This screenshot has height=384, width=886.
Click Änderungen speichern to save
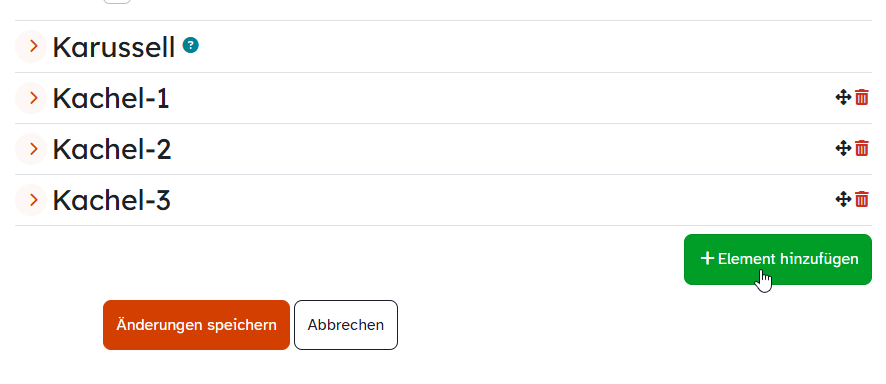click(196, 325)
